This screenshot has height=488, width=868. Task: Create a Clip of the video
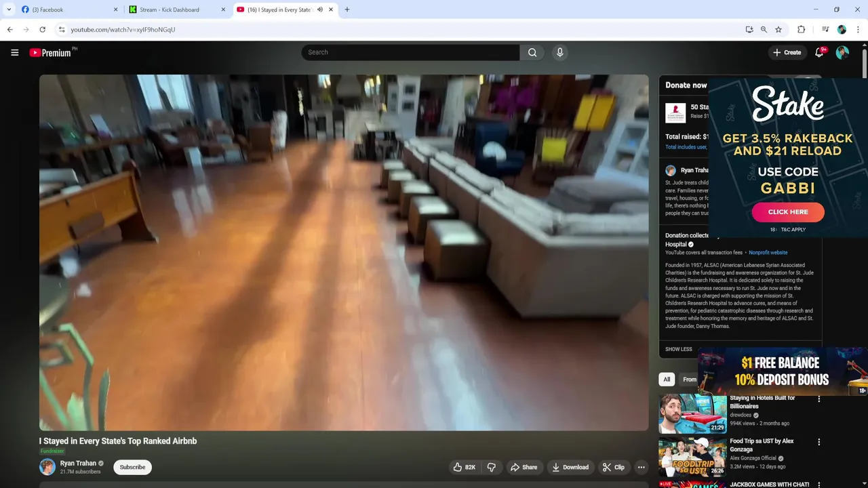[x=614, y=467]
